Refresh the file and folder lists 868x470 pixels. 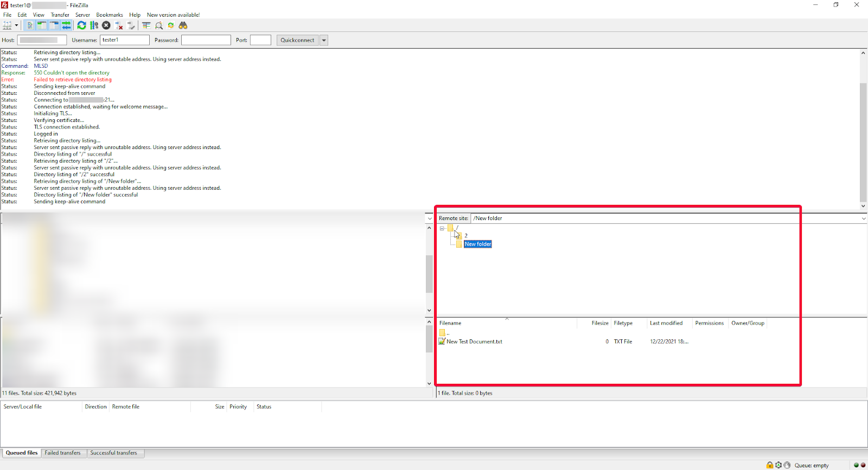[x=81, y=25]
